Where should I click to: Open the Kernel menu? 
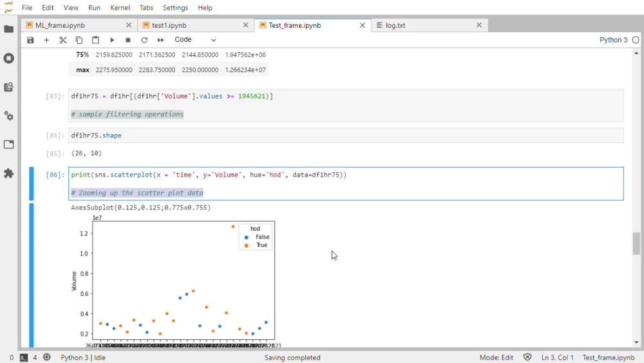point(120,7)
